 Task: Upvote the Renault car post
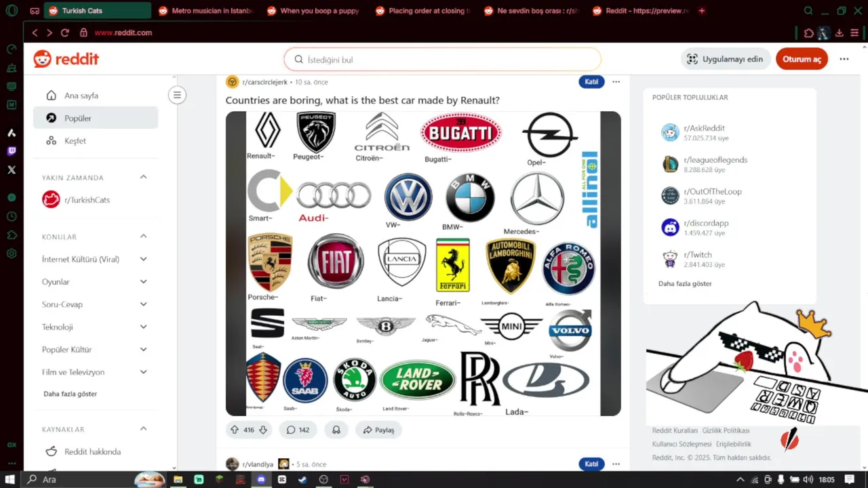point(235,430)
